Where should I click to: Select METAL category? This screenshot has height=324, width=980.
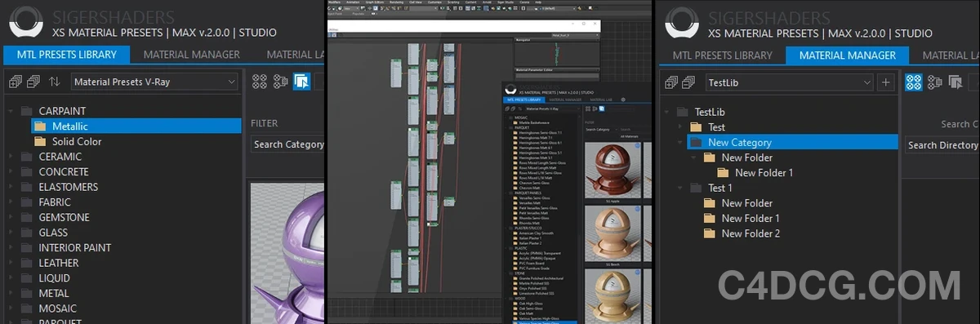click(x=54, y=293)
